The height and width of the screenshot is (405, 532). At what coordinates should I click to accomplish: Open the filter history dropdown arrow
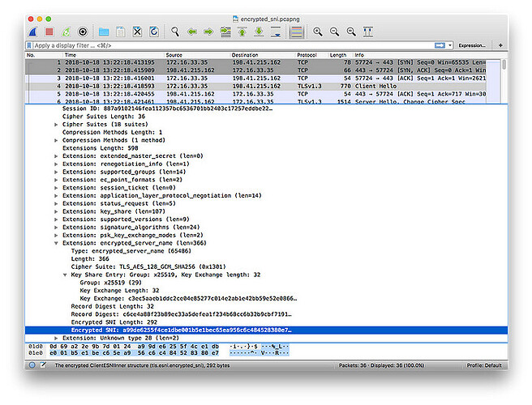point(450,45)
